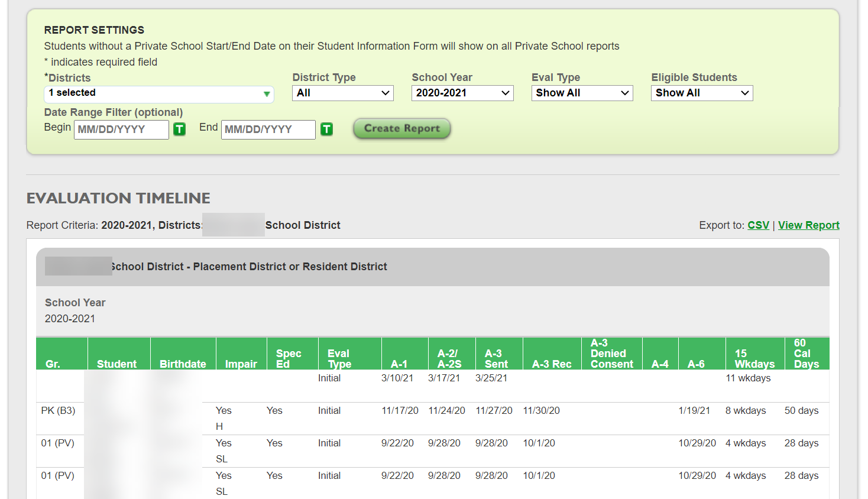Click the Placement District or Resident District banner
The width and height of the screenshot is (868, 499).
(433, 267)
